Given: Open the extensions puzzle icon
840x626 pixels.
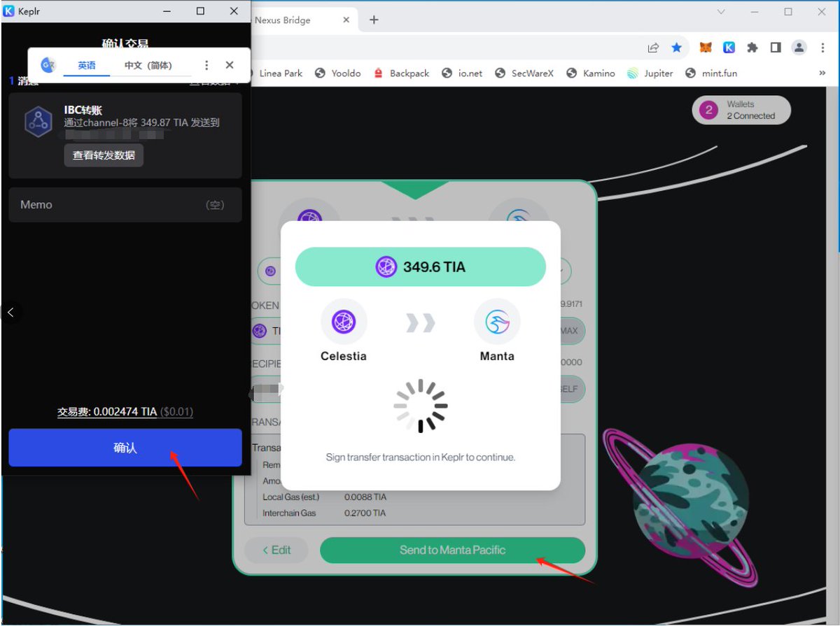Looking at the screenshot, I should 752,48.
